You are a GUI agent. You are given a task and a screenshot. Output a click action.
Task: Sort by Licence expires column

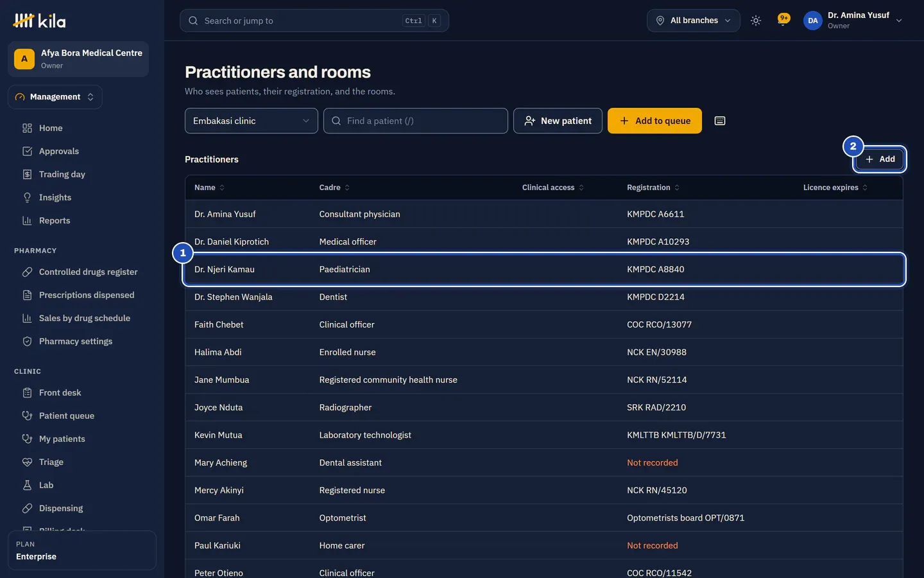pyautogui.click(x=835, y=188)
